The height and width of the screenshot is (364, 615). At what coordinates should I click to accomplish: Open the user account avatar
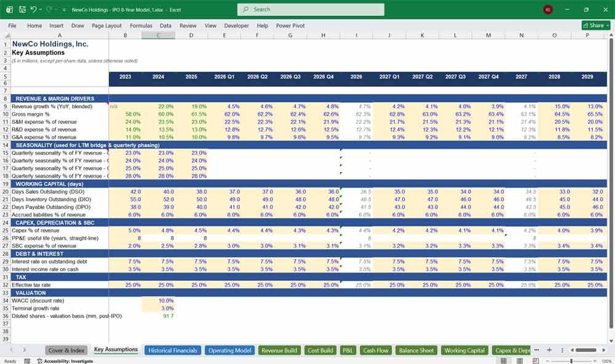click(548, 9)
